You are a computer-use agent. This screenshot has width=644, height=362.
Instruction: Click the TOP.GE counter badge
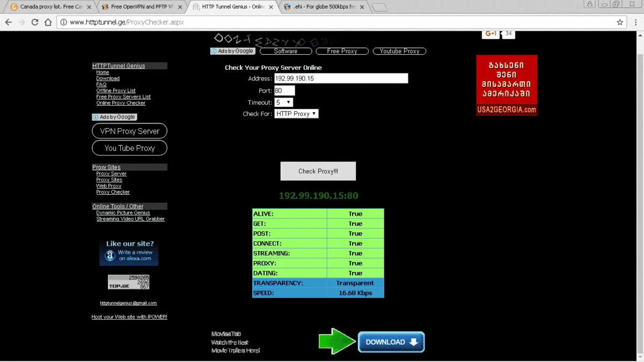[129, 282]
